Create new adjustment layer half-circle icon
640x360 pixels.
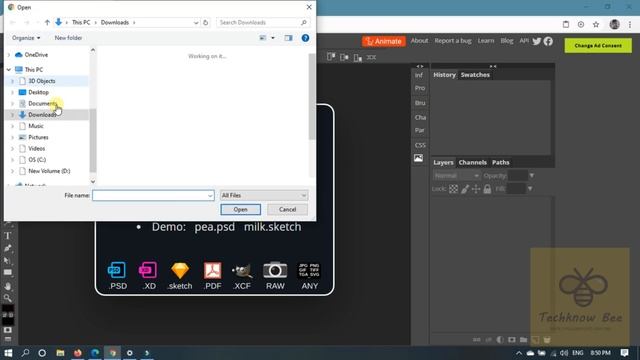click(500, 340)
